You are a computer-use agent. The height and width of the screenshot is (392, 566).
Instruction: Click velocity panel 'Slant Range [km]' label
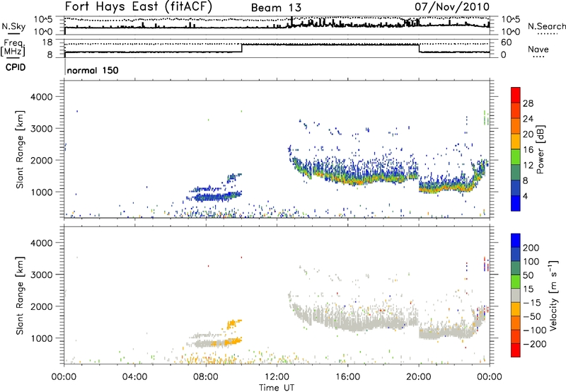tap(20, 296)
